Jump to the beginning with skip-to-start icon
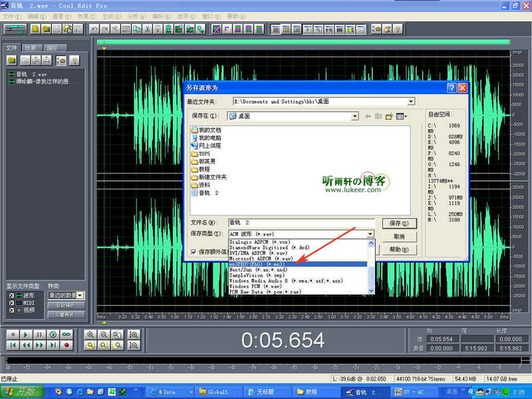The width and height of the screenshot is (532, 399). pyautogui.click(x=13, y=345)
